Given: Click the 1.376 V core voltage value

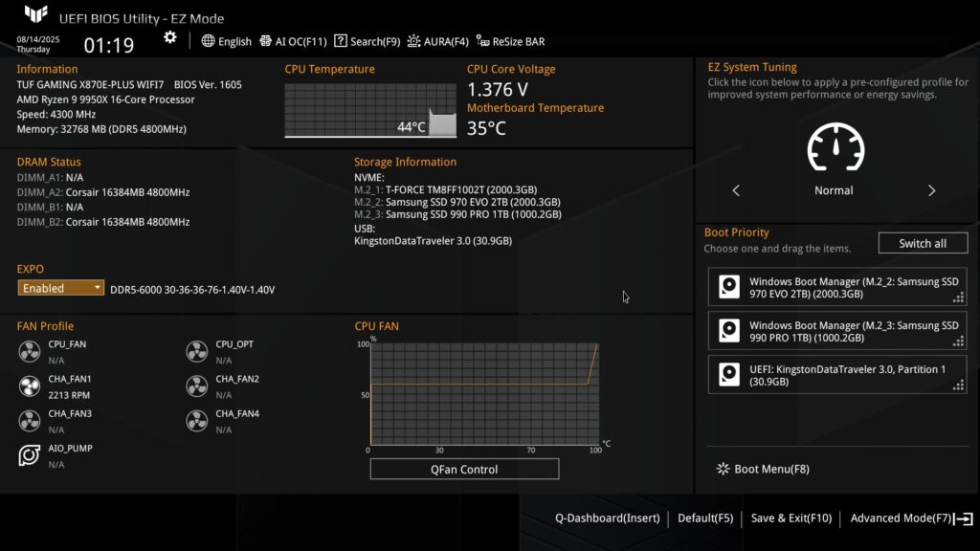Looking at the screenshot, I should coord(498,89).
